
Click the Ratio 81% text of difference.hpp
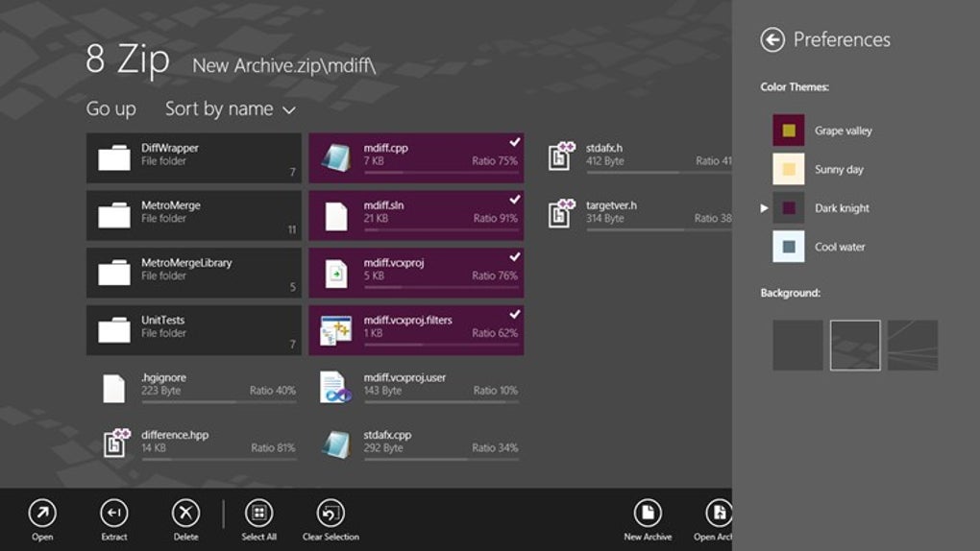coord(273,448)
